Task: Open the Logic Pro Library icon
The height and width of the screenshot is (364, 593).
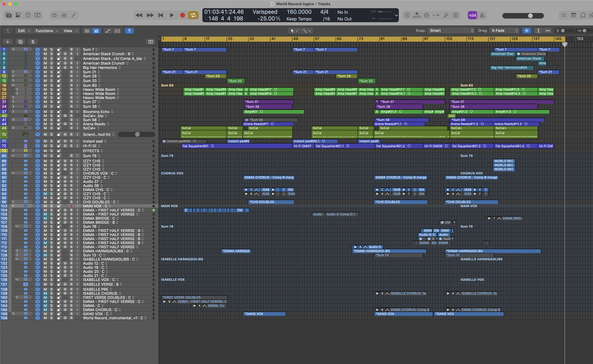Action: click(9, 15)
